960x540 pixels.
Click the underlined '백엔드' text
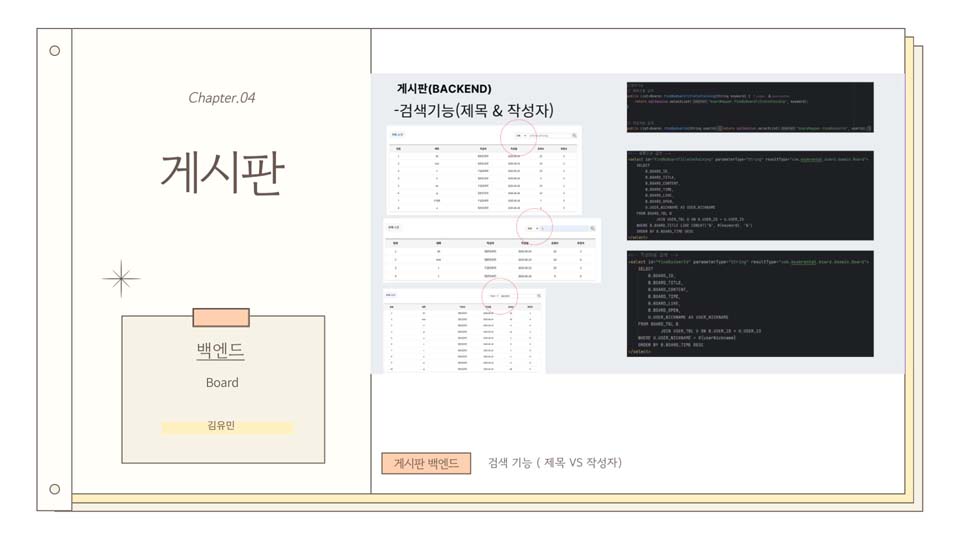coord(220,351)
